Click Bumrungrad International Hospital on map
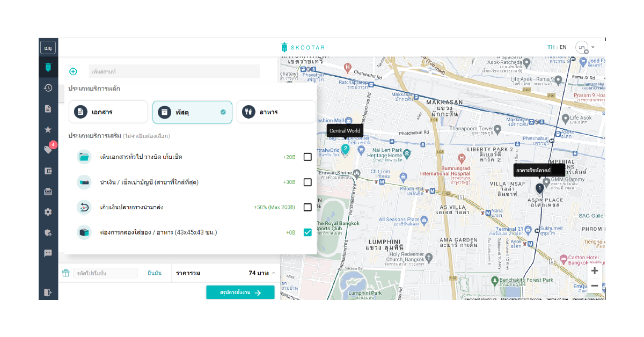This screenshot has width=644, height=337. click(462, 159)
